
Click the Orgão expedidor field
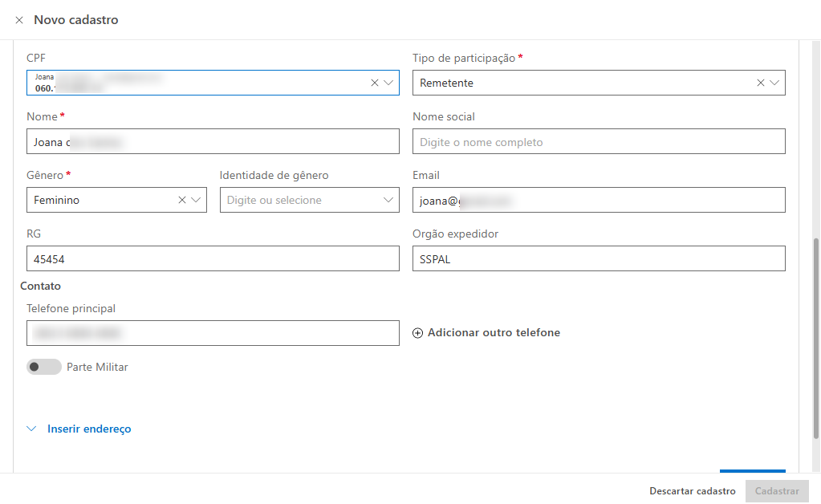[599, 258]
